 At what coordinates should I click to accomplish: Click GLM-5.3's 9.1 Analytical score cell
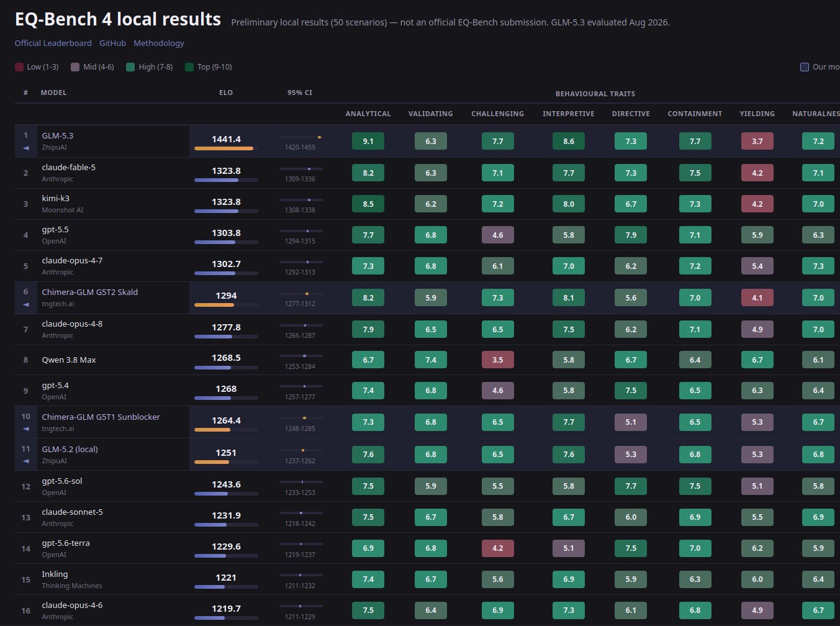click(368, 142)
